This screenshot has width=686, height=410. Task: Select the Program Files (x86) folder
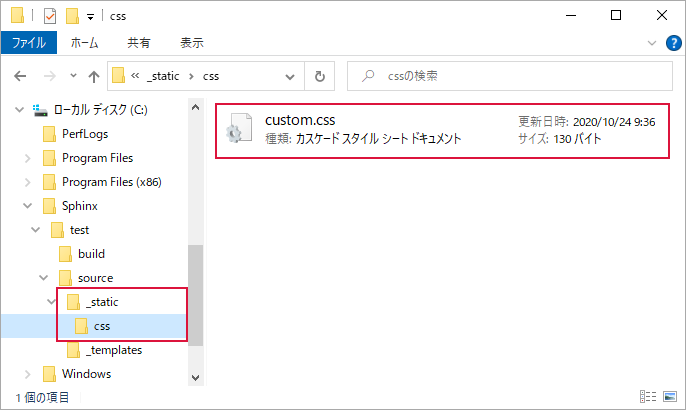pos(112,182)
